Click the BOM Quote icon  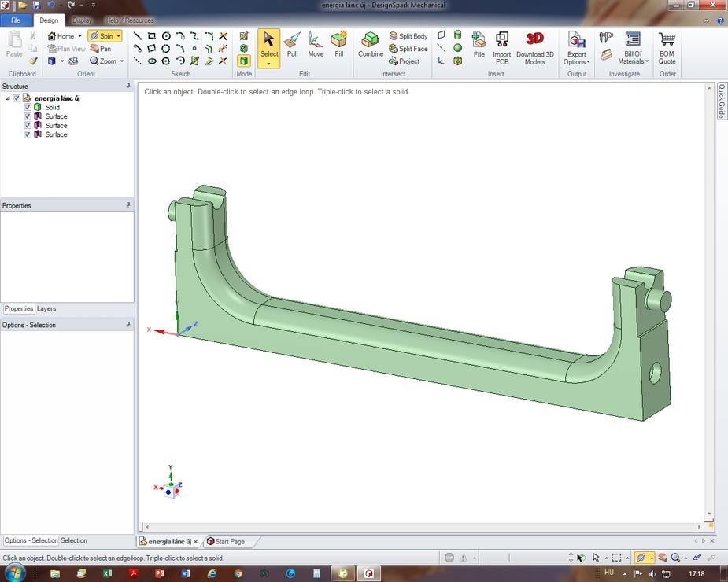tap(667, 47)
